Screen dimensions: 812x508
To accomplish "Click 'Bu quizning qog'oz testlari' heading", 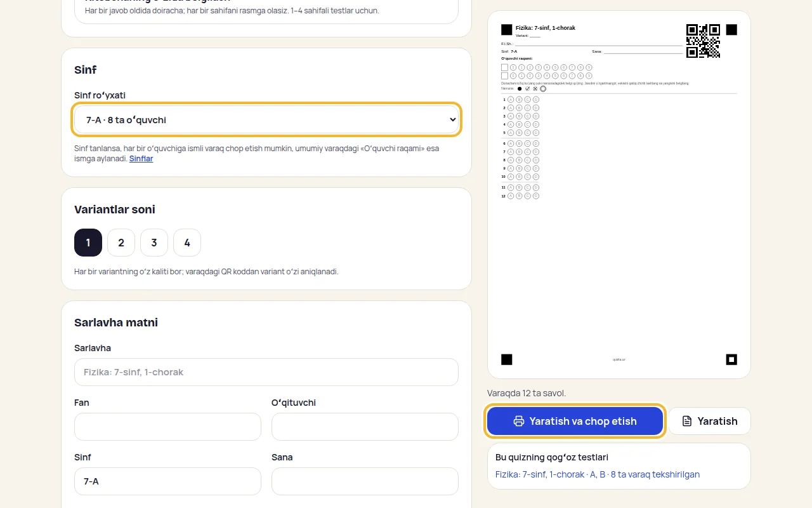I will pyautogui.click(x=552, y=457).
